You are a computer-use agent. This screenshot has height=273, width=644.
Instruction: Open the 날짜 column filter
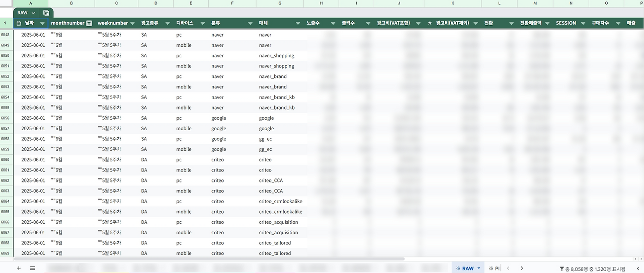[42, 23]
